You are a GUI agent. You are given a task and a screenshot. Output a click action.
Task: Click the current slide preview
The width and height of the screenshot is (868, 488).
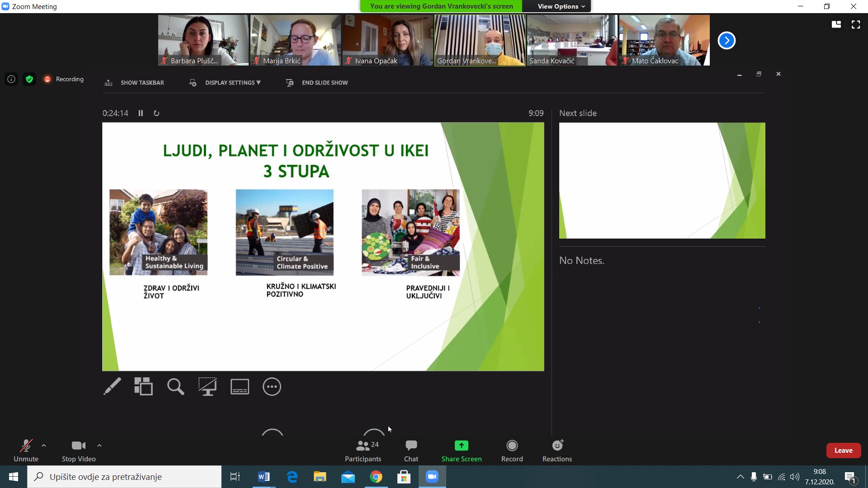[x=323, y=247]
